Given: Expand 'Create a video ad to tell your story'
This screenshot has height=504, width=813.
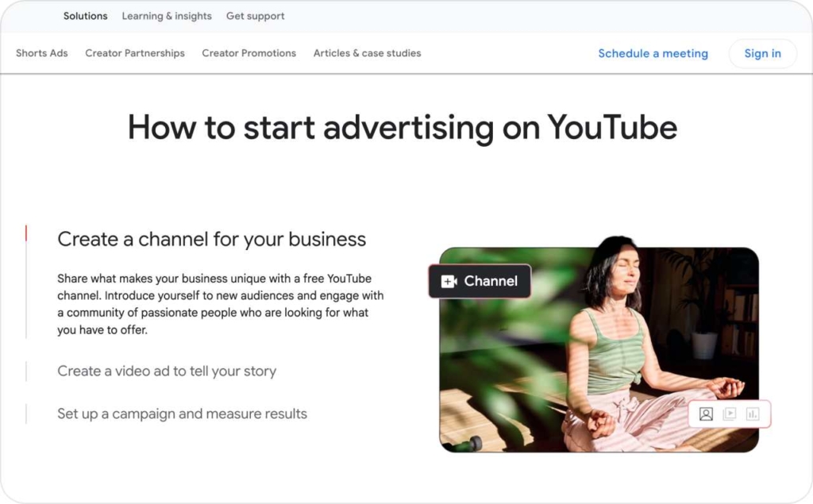Looking at the screenshot, I should 167,371.
